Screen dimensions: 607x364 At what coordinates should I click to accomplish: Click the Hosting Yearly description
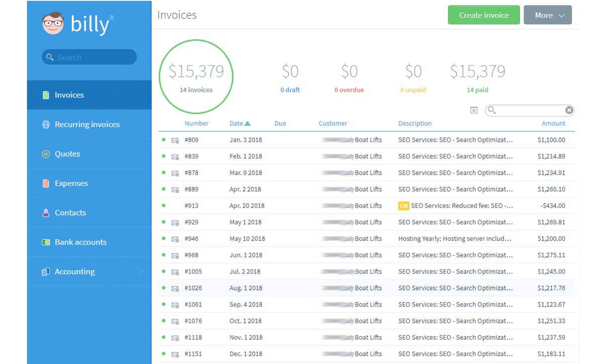[454, 239]
